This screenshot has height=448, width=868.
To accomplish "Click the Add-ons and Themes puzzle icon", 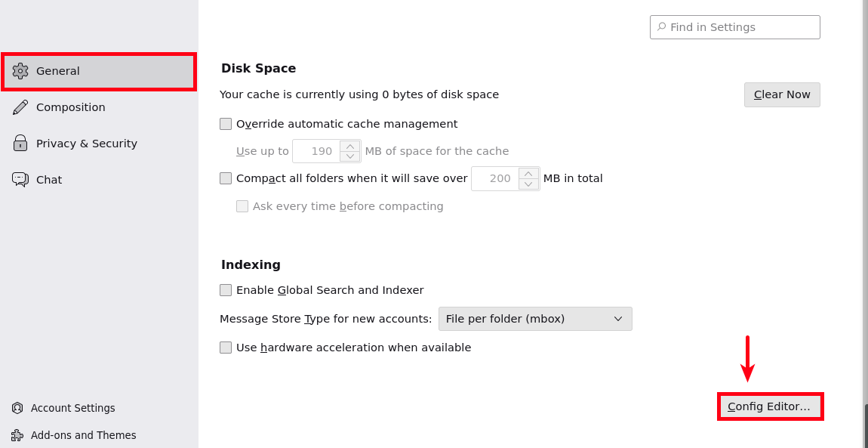I will pos(17,435).
